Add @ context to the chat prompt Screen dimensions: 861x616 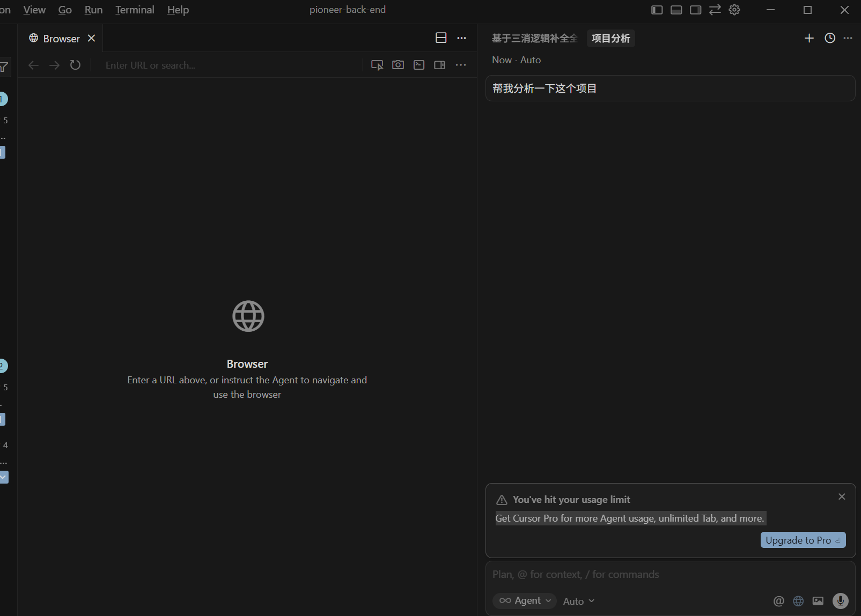778,601
